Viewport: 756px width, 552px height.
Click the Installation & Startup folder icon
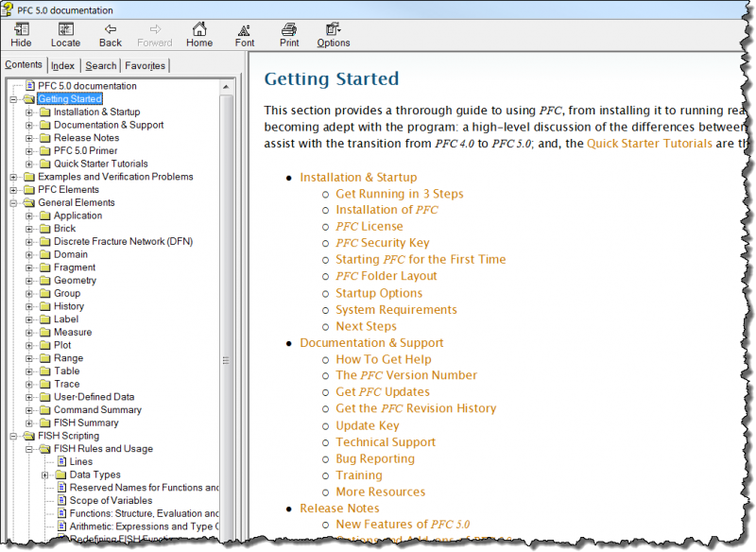45,112
